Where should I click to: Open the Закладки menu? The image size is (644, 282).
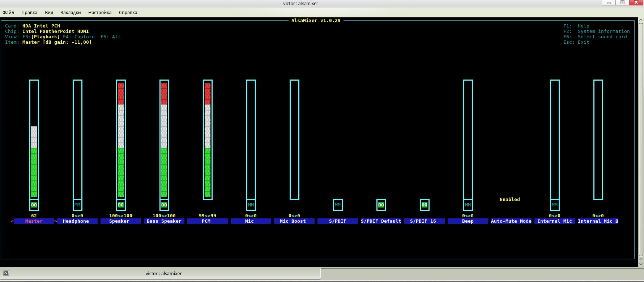pyautogui.click(x=71, y=12)
